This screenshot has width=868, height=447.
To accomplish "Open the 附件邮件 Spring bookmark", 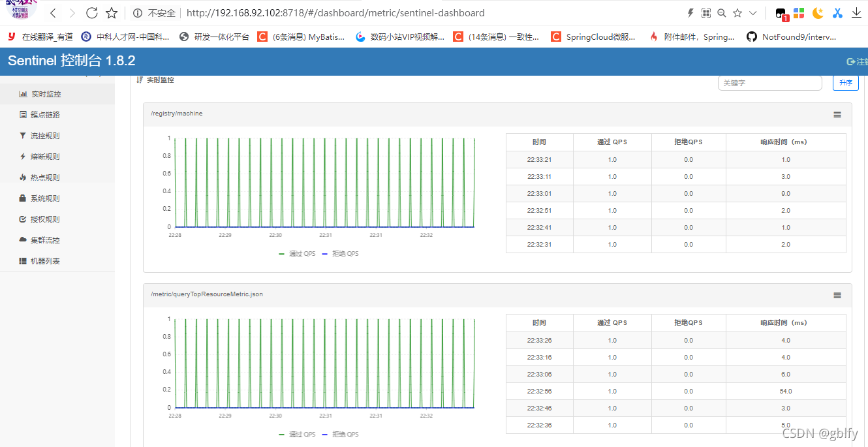I will (692, 37).
